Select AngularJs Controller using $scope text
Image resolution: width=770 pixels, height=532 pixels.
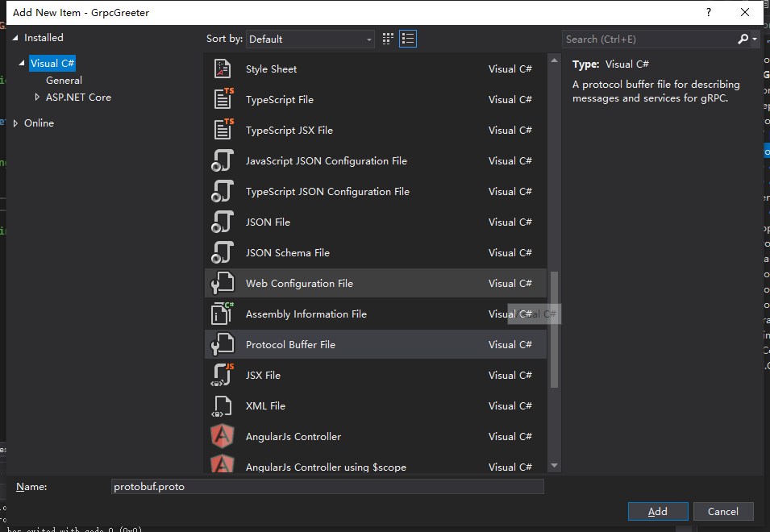tap(326, 468)
